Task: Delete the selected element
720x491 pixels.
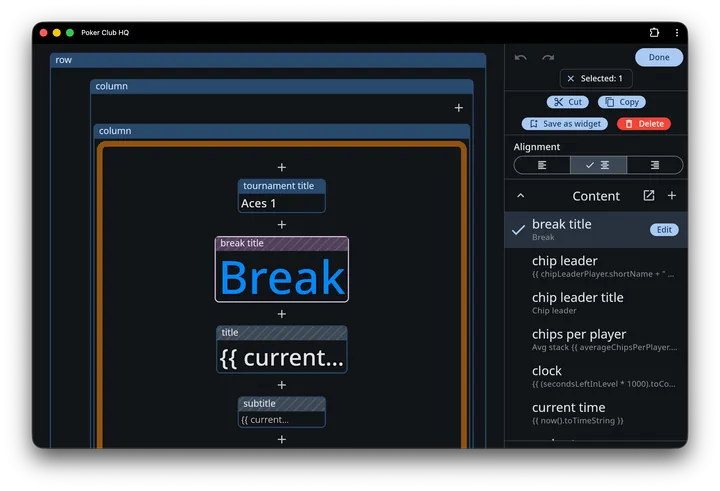Action: (644, 124)
